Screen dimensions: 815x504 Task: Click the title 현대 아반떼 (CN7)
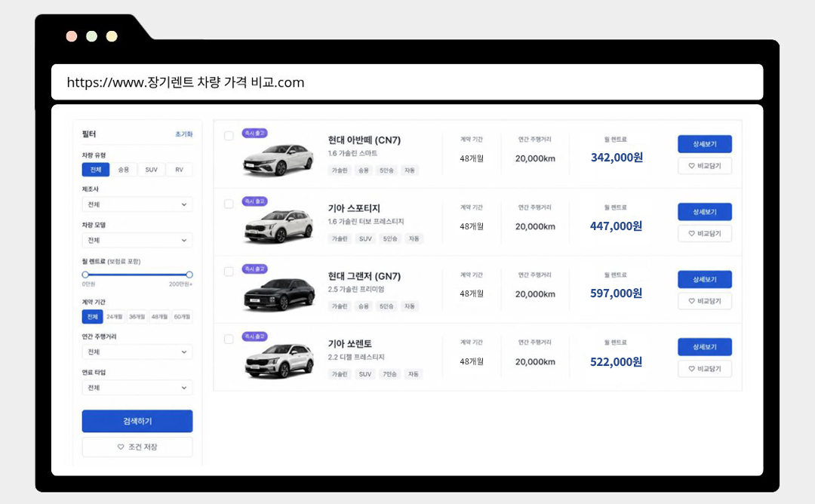(x=364, y=140)
